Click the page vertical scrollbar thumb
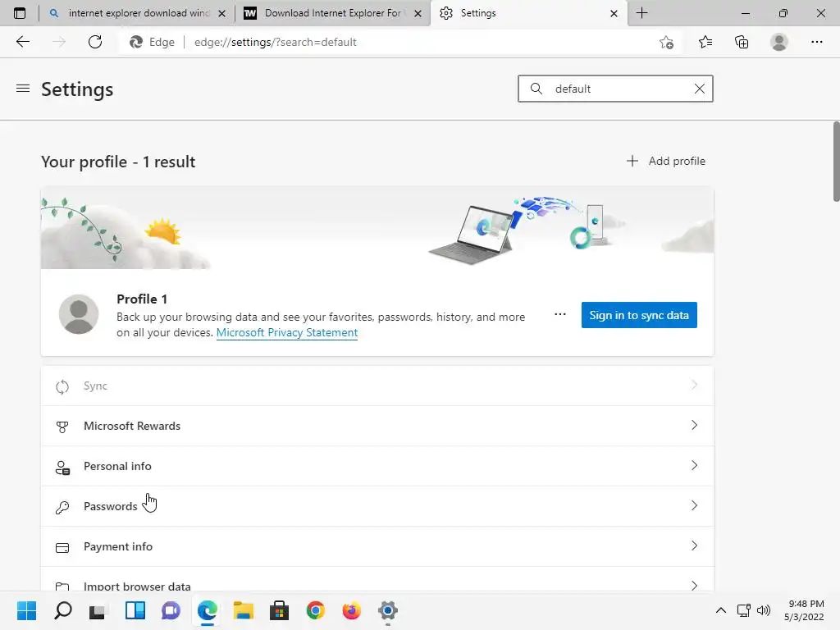This screenshot has height=630, width=840. (x=836, y=162)
